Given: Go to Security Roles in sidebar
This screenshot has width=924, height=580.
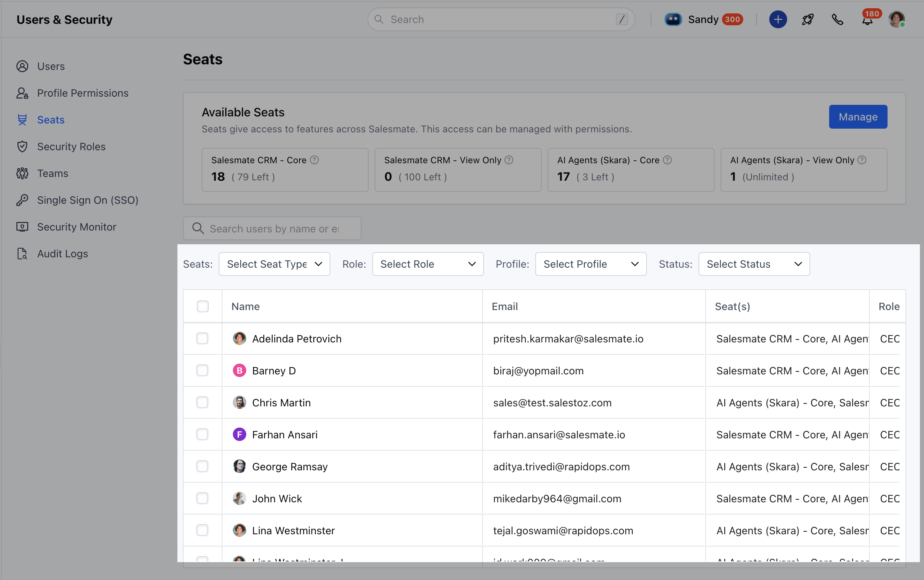Looking at the screenshot, I should click(71, 146).
